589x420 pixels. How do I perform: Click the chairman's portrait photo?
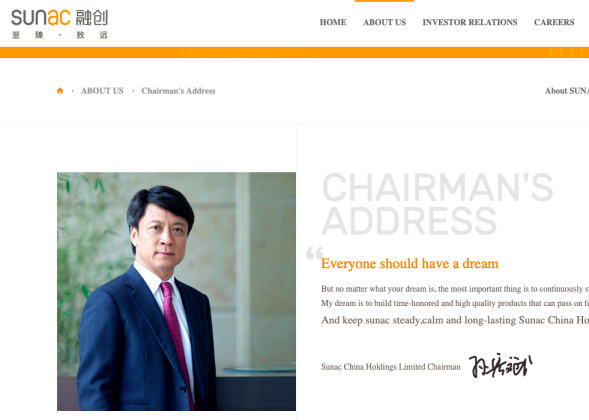pos(177,291)
